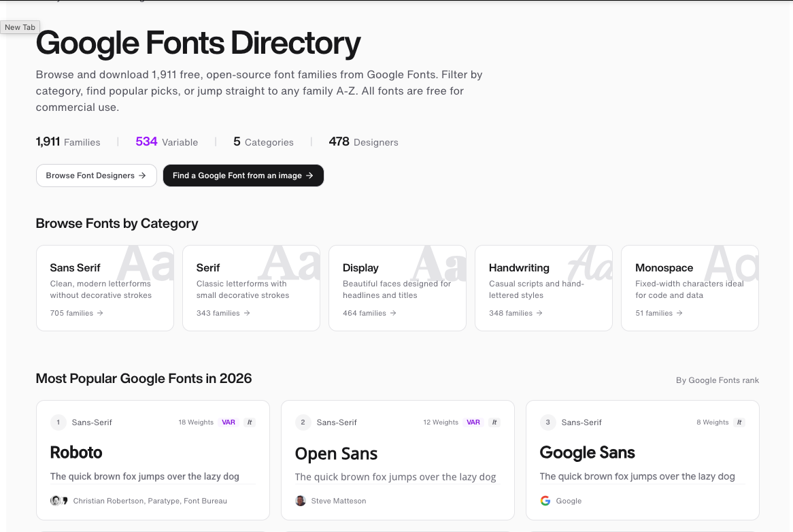Click Christian Robertson, Paratype, Font Bureau text
Image resolution: width=793 pixels, height=532 pixels.
[x=150, y=501]
